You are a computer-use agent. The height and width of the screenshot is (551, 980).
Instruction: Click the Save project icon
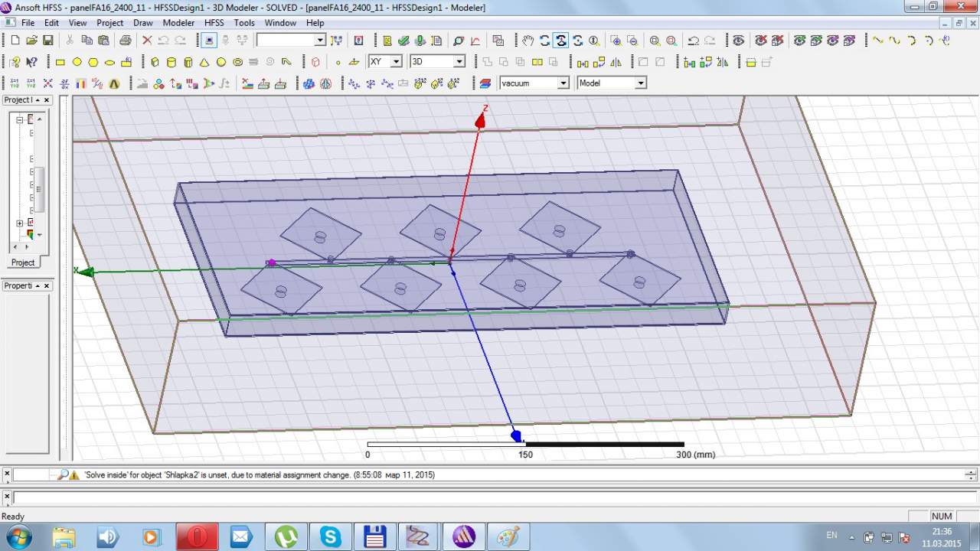[x=48, y=41]
